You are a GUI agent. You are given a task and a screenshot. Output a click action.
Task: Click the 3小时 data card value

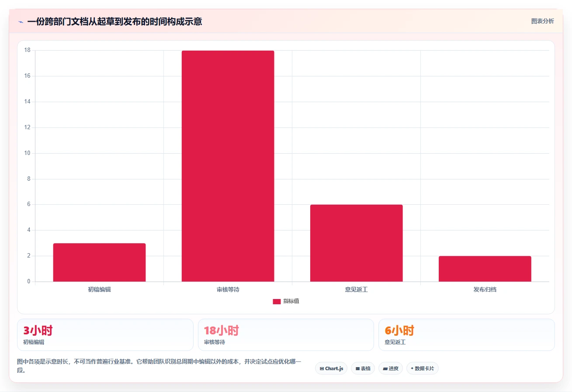(x=38, y=330)
